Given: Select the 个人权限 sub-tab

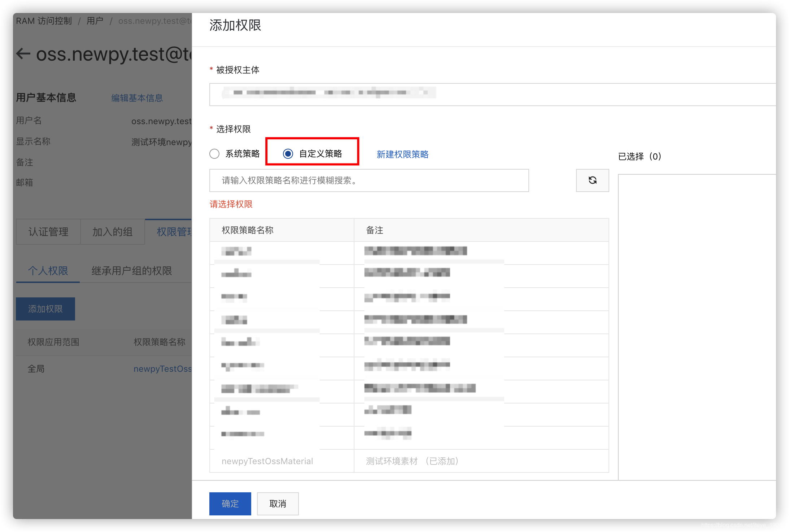Looking at the screenshot, I should click(x=48, y=271).
